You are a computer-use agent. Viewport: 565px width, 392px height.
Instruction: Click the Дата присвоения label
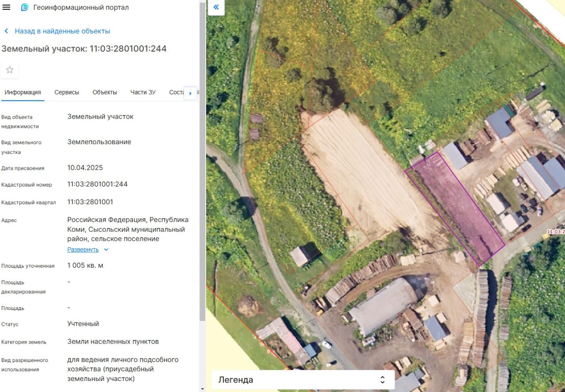[x=23, y=168]
